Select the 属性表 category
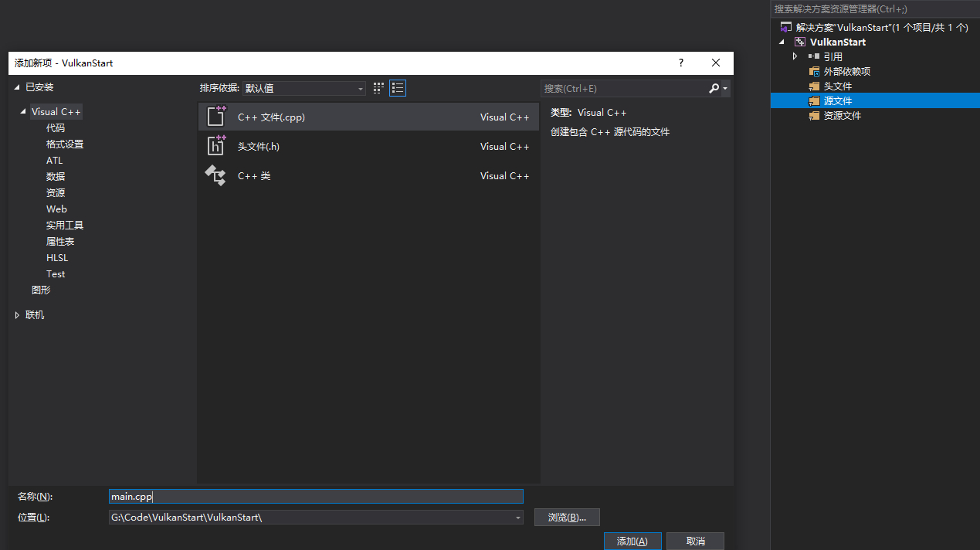Screen dimensions: 980x550 pyautogui.click(x=60, y=242)
